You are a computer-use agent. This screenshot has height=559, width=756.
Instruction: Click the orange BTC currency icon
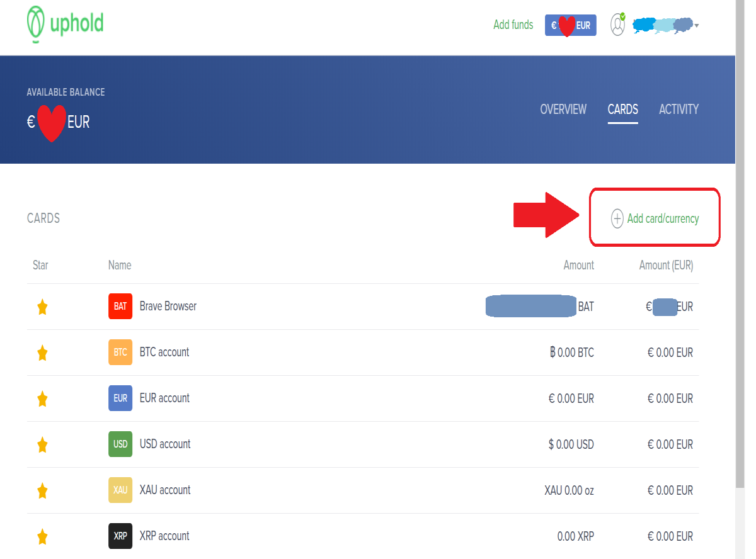click(120, 353)
